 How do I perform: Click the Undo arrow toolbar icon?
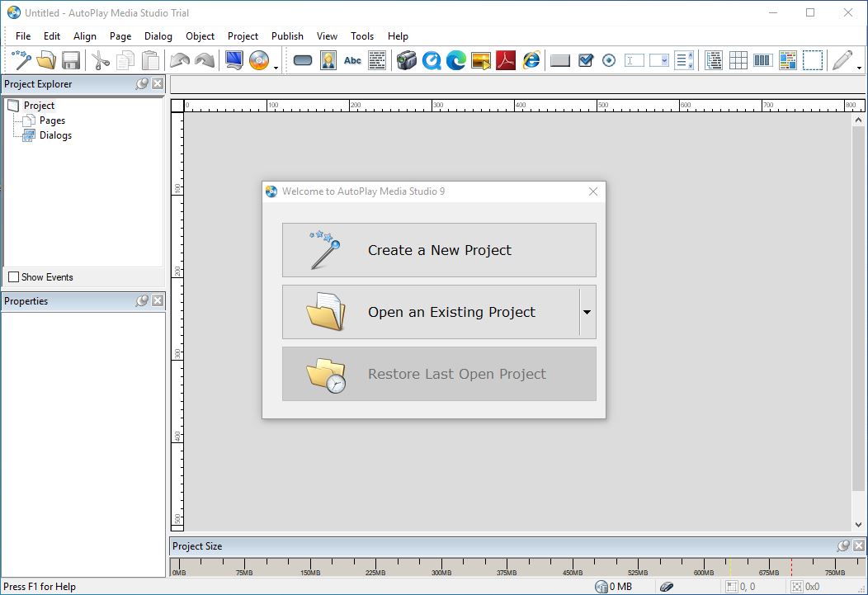click(179, 59)
